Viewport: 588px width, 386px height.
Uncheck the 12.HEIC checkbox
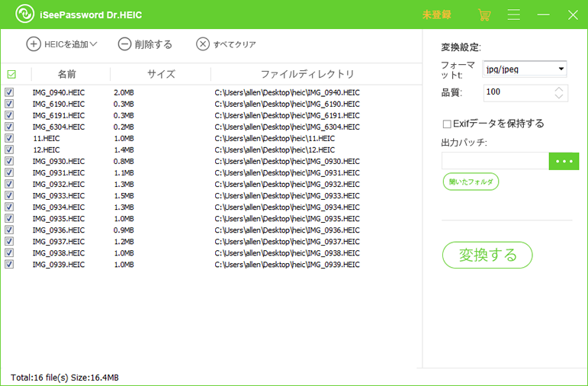point(9,150)
